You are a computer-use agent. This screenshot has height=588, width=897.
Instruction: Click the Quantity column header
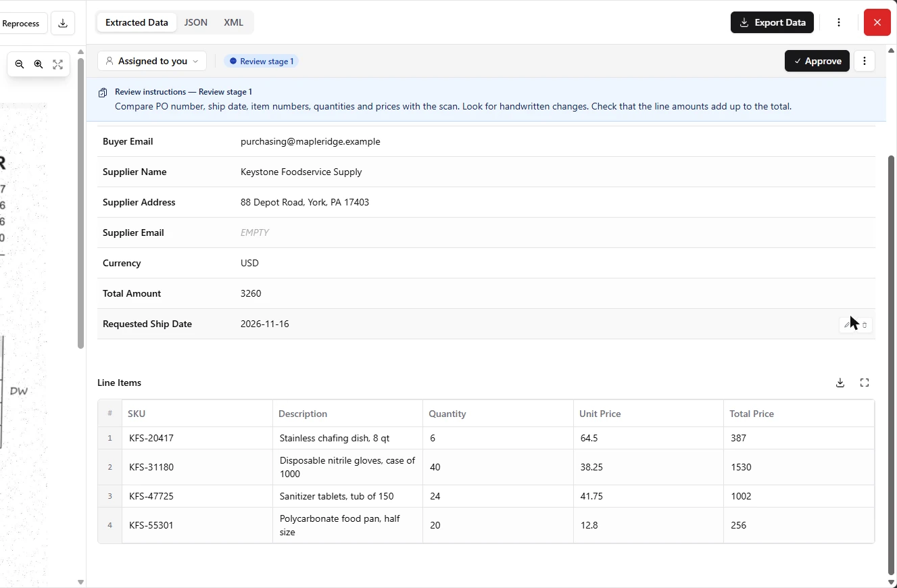[498, 414]
